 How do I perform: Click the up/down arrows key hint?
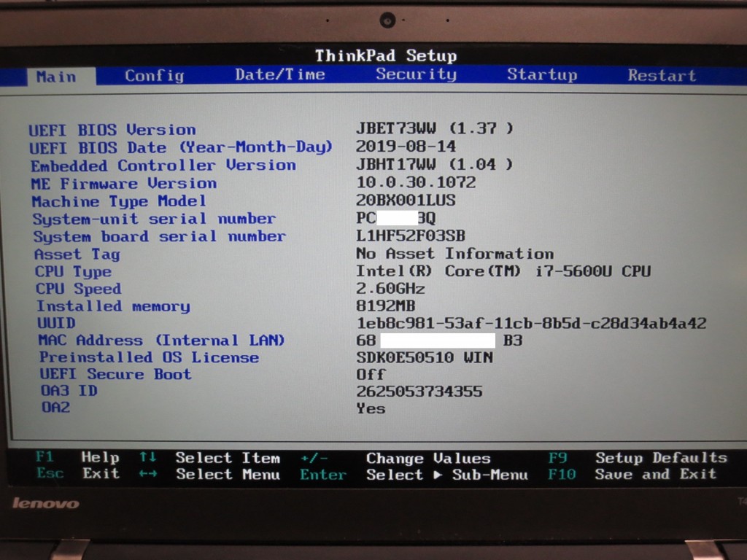tap(147, 457)
